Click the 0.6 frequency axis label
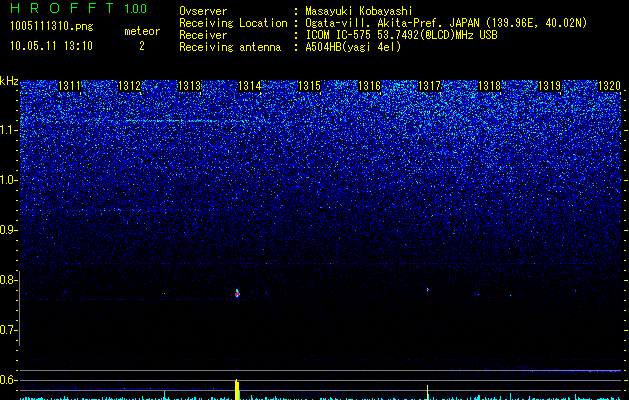Image resolution: width=629 pixels, height=400 pixels. tap(9, 380)
